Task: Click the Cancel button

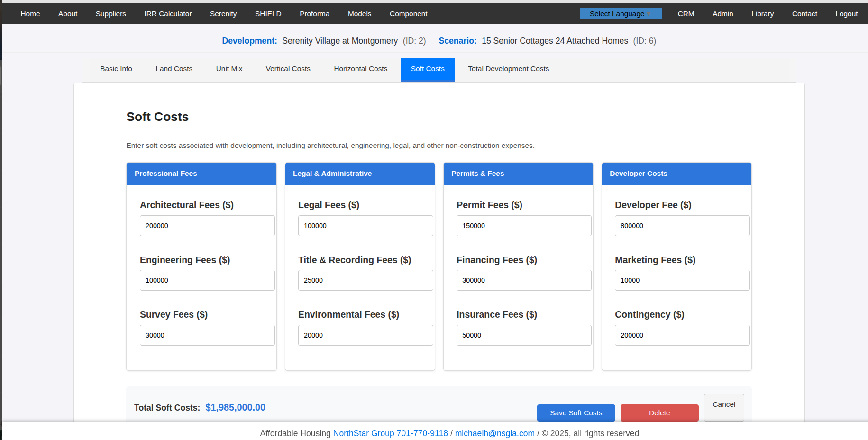Action: tap(723, 405)
